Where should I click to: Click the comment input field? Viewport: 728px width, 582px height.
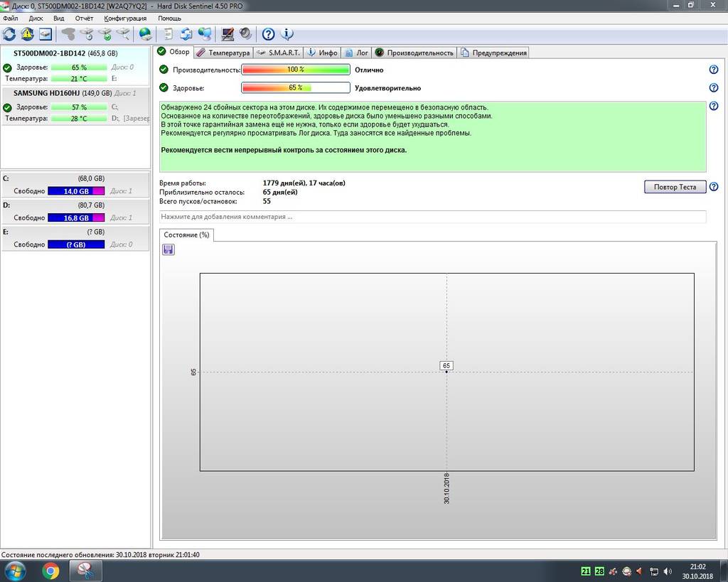coord(432,217)
